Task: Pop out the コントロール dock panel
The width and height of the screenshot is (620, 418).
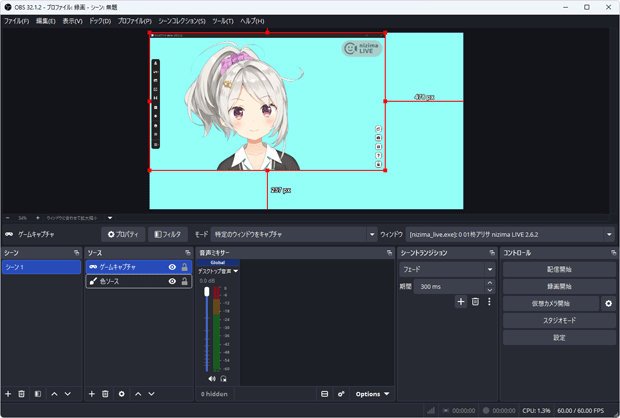Action: tap(613, 253)
